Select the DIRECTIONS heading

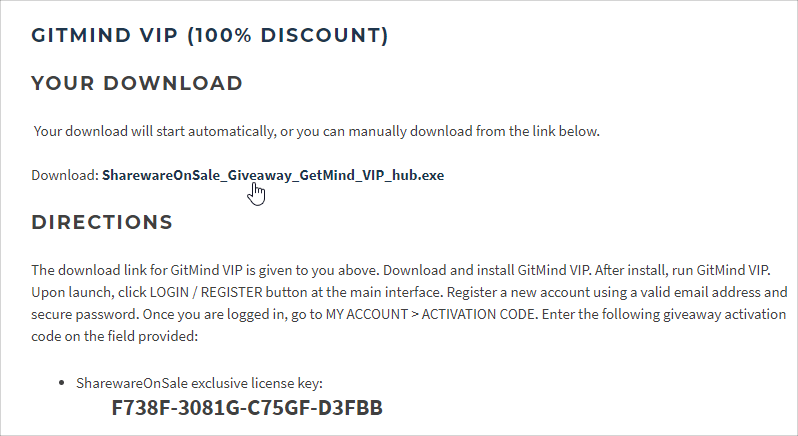[x=102, y=222]
